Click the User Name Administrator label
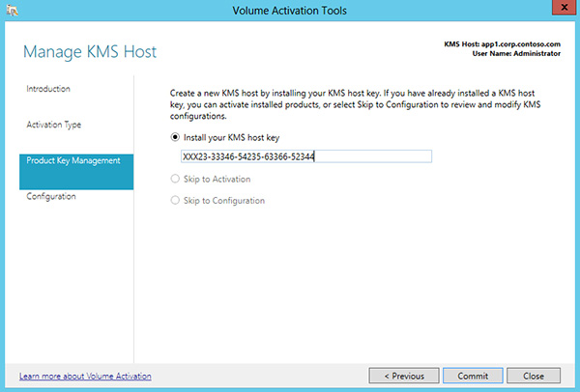Screen dimensions: 580x392 pos(511,55)
